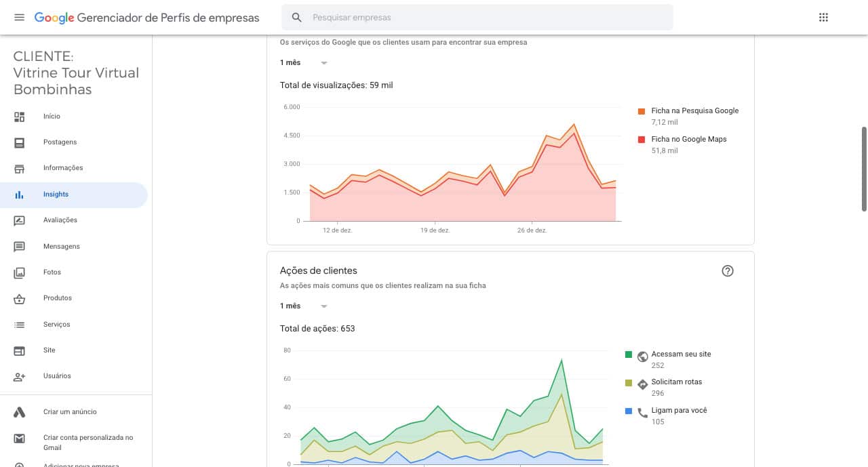Expand the 1 mês dropdown for Ações de clientes
Viewport: 868px width, 467px height.
pos(304,306)
